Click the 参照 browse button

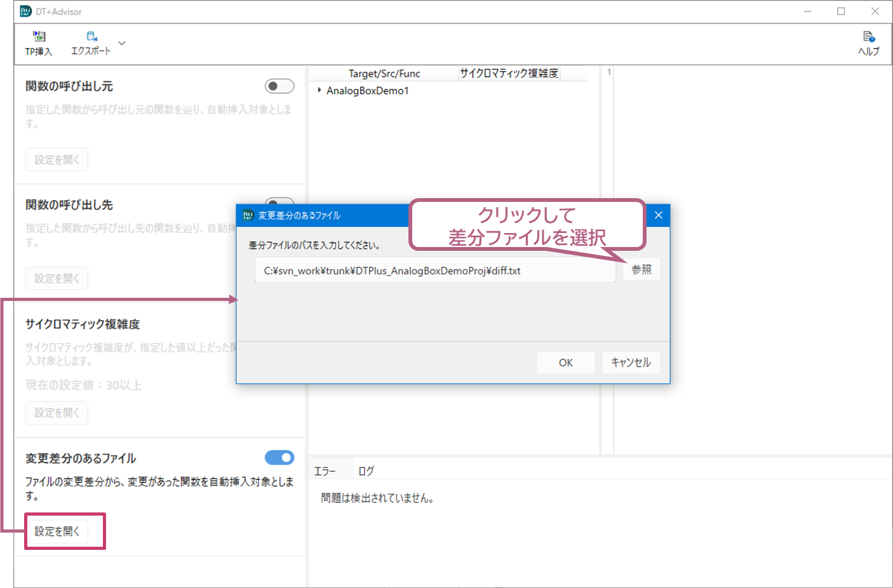641,270
